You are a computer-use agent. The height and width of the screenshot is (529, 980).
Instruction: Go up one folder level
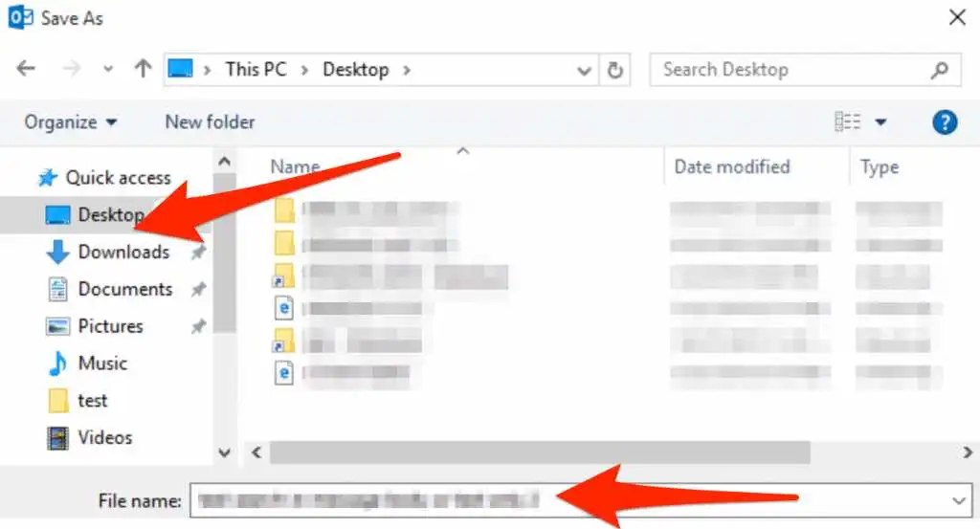(x=144, y=68)
